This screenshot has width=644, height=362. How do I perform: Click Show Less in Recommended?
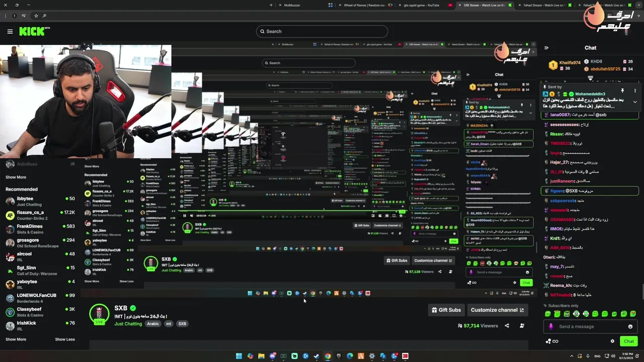(65, 339)
